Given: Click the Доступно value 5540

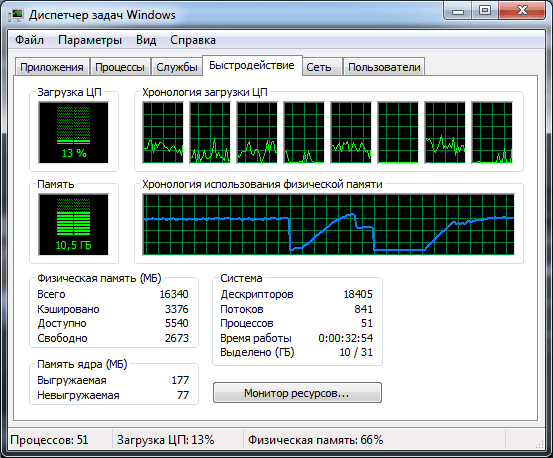Looking at the screenshot, I should pos(177,323).
